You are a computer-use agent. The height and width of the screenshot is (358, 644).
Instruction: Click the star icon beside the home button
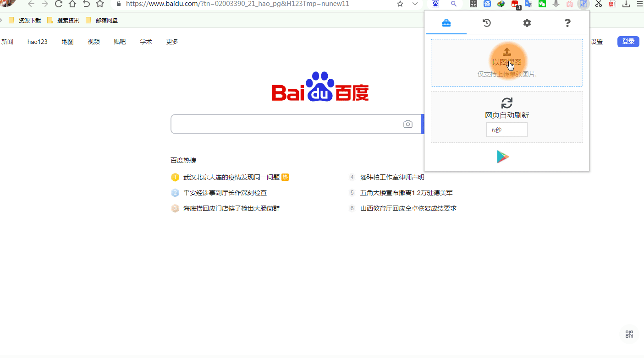pyautogui.click(x=100, y=4)
